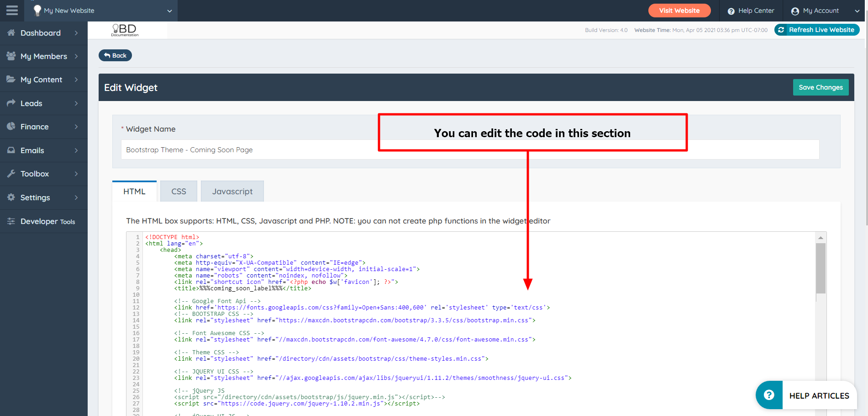Expand the My Members submenu chevron
This screenshot has height=416, width=868.
(x=76, y=56)
